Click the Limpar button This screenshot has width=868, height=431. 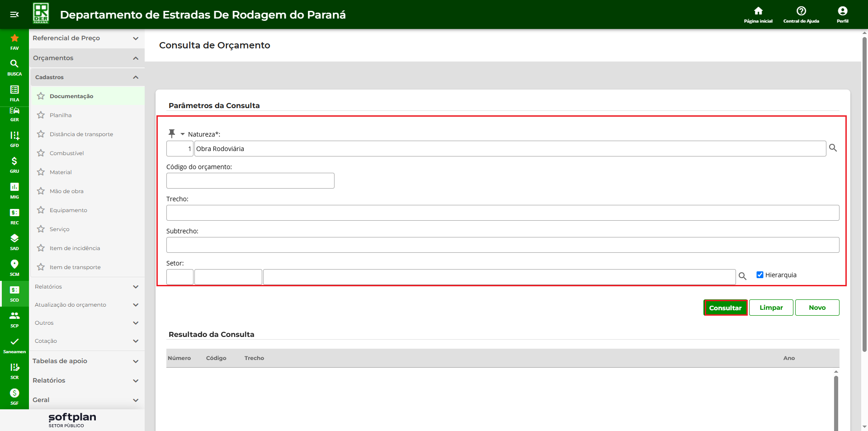point(771,308)
